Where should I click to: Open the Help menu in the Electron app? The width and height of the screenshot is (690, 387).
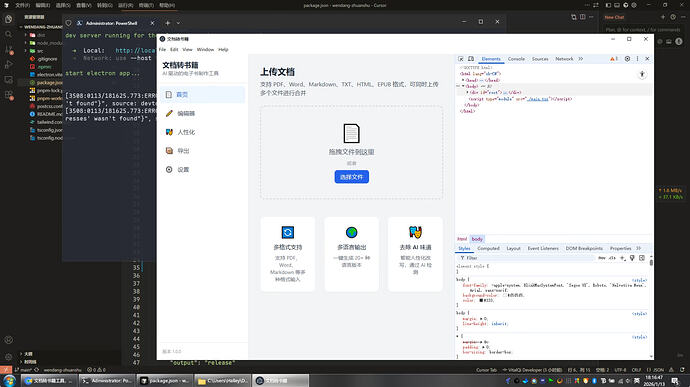tap(223, 50)
